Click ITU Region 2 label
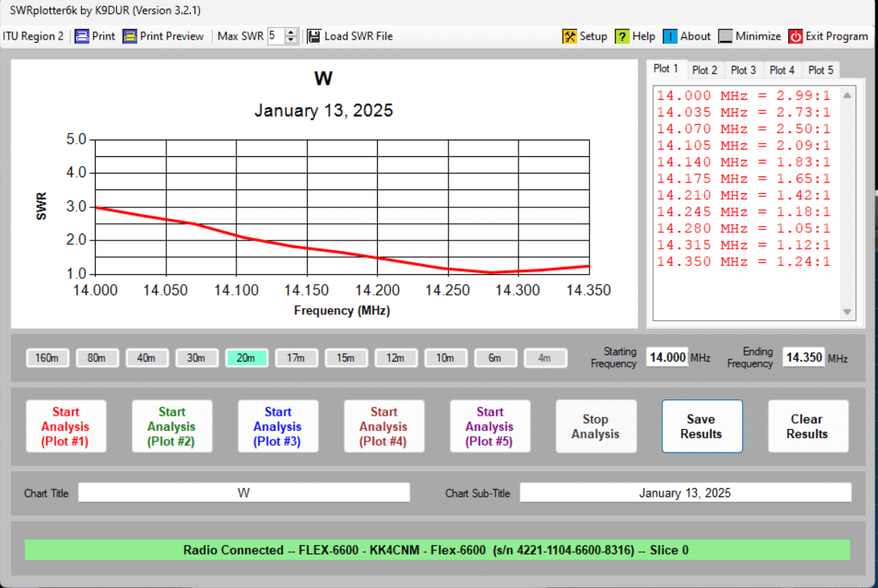Image resolution: width=878 pixels, height=588 pixels. (33, 36)
